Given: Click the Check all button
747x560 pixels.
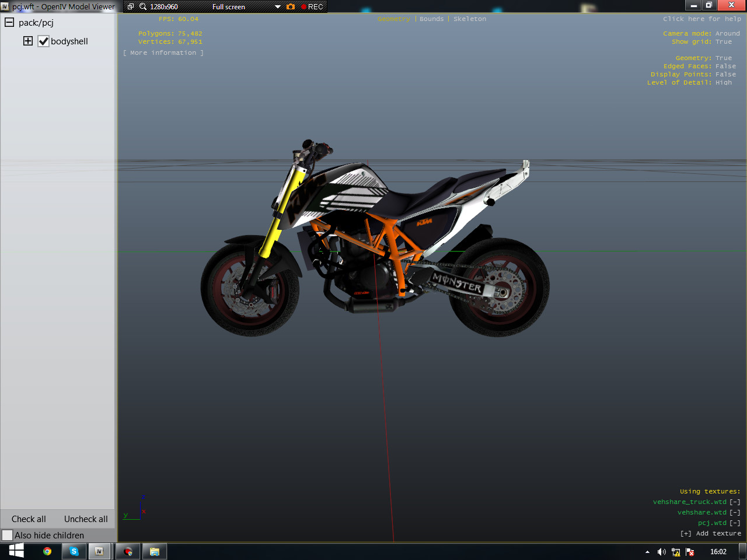Looking at the screenshot, I should [x=29, y=519].
